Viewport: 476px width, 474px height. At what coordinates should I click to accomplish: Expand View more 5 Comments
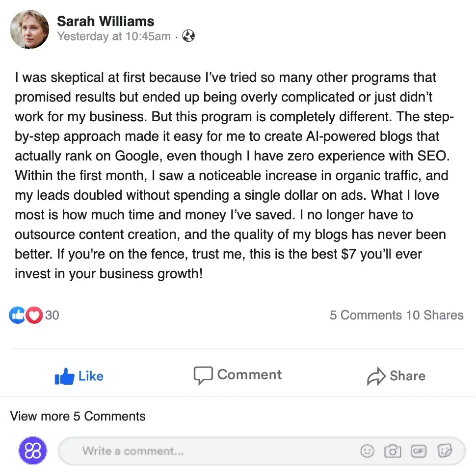click(78, 416)
